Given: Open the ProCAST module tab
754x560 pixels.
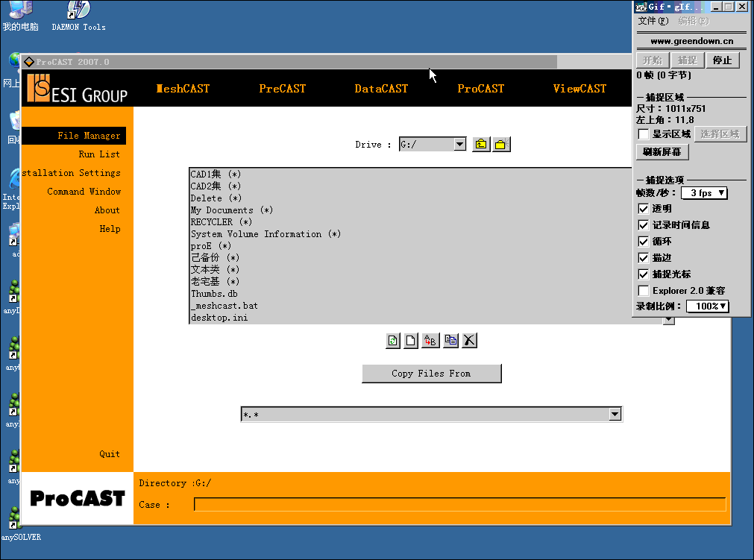Looking at the screenshot, I should coord(480,89).
